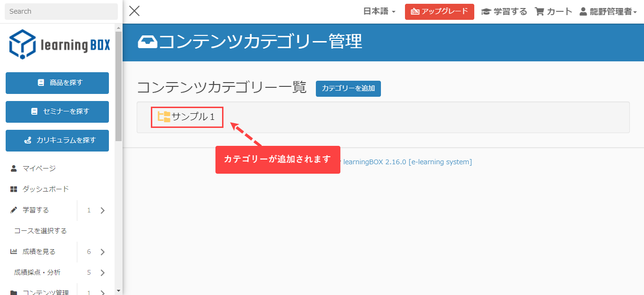Click the サンプル1 folder icon
Image resolution: width=644 pixels, height=295 pixels.
[164, 117]
